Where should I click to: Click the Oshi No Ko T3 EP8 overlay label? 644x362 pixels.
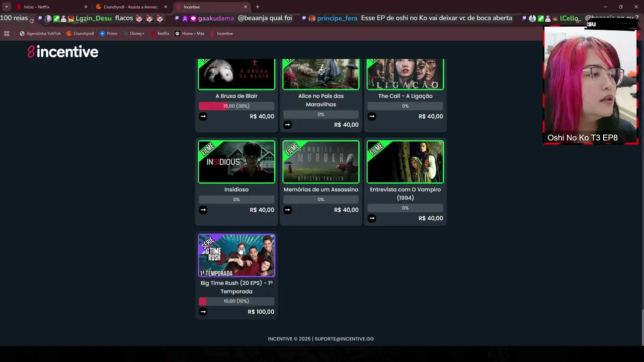coord(583,138)
